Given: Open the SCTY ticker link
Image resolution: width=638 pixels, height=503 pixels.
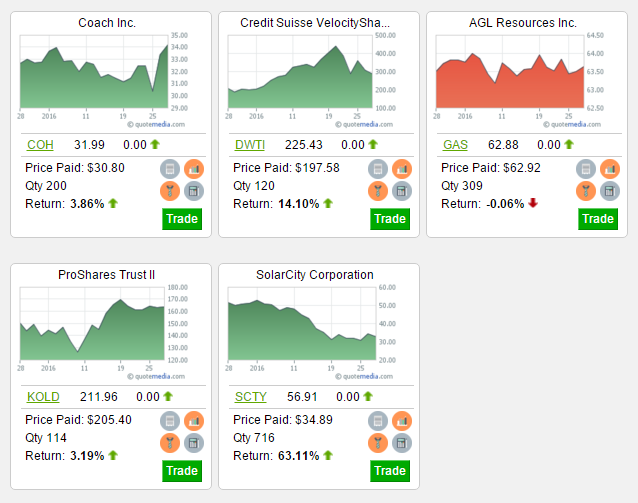Looking at the screenshot, I should [x=251, y=397].
